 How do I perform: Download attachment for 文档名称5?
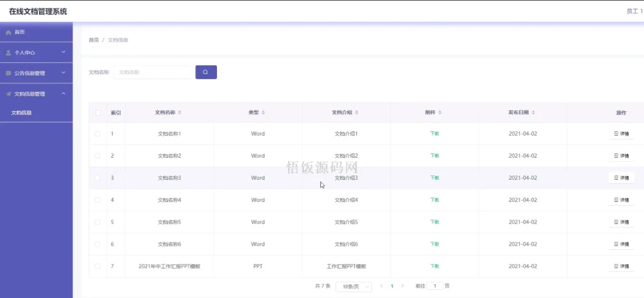coord(435,222)
